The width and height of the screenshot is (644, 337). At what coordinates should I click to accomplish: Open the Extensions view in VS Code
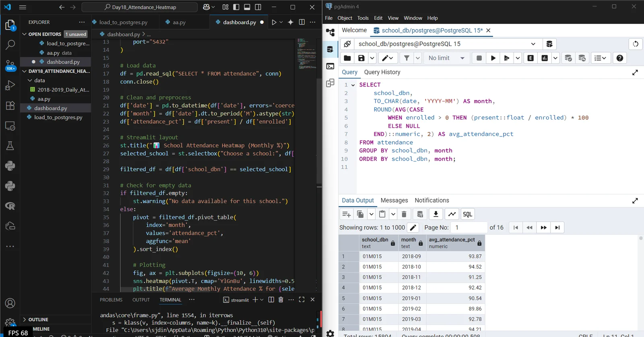tap(10, 105)
